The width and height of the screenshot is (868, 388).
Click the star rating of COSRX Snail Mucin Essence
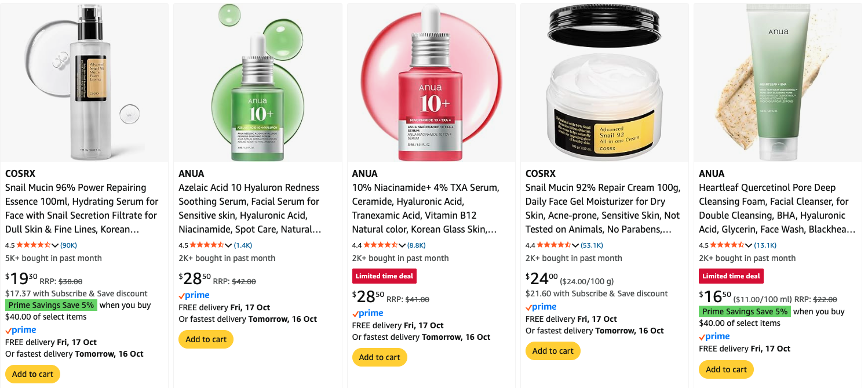34,245
